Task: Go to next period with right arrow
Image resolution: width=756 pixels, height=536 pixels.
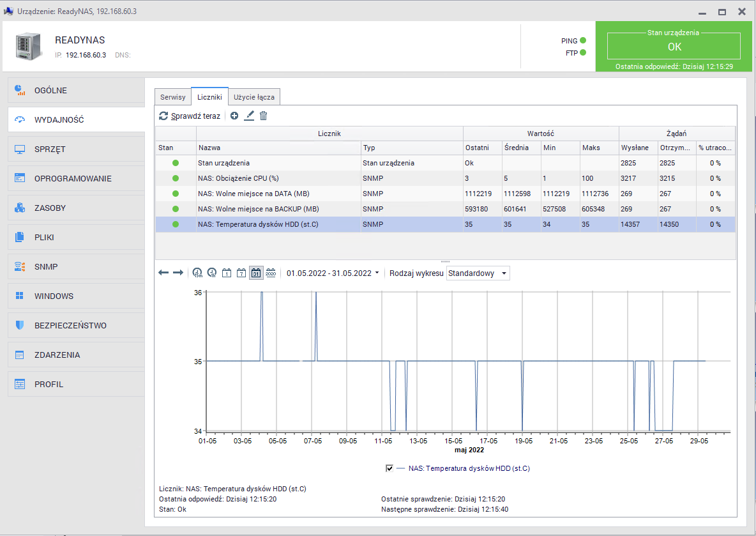Action: pyautogui.click(x=178, y=273)
